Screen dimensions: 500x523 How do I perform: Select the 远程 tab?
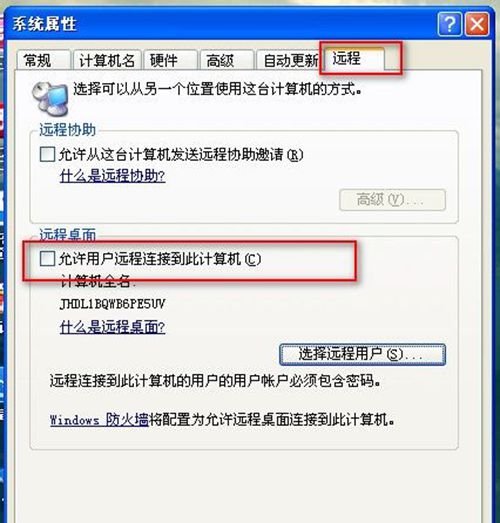click(354, 58)
